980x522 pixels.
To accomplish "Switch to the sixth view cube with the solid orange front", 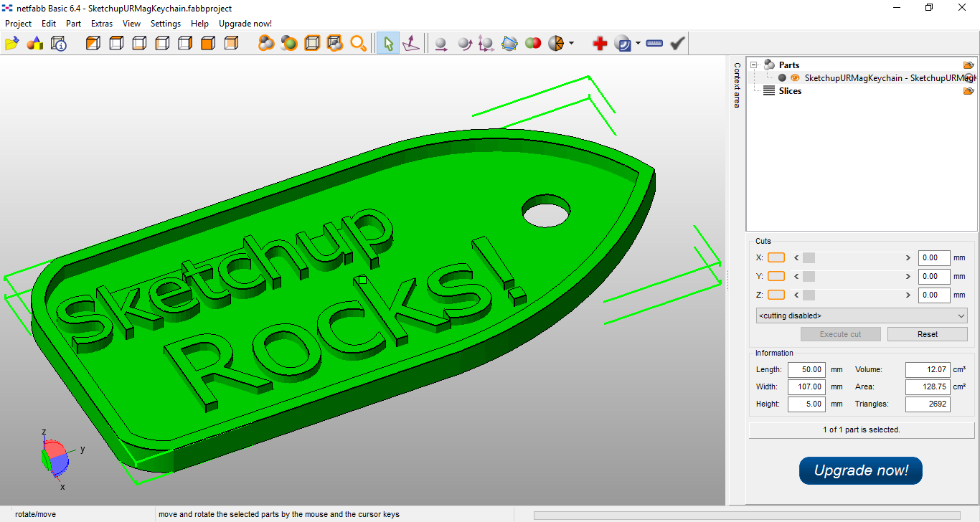I will point(208,44).
